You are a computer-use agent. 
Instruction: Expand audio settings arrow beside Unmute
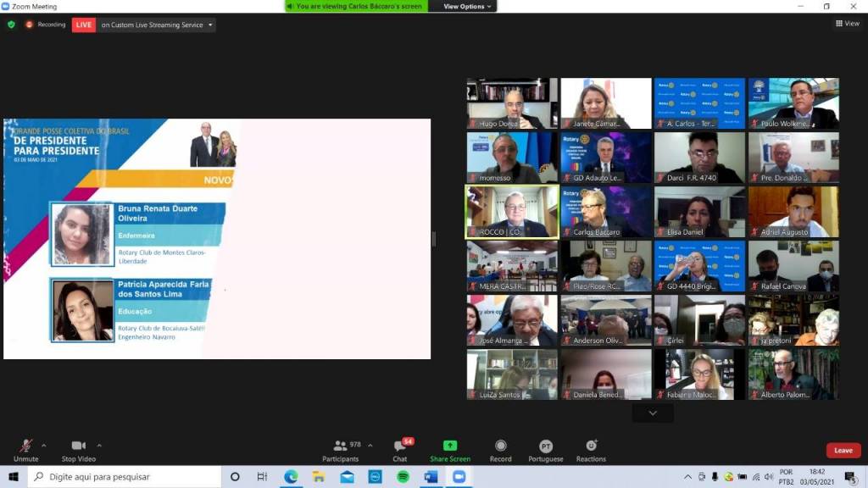44,445
